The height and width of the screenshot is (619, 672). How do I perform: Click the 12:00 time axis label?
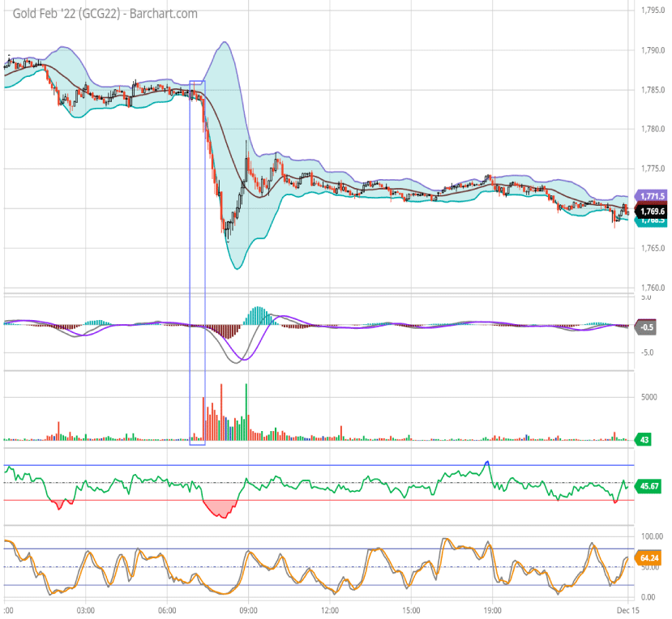(x=330, y=611)
